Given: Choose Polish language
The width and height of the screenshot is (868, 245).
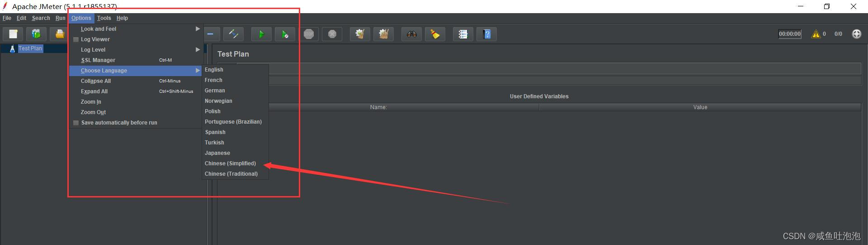Looking at the screenshot, I should pyautogui.click(x=235, y=111).
